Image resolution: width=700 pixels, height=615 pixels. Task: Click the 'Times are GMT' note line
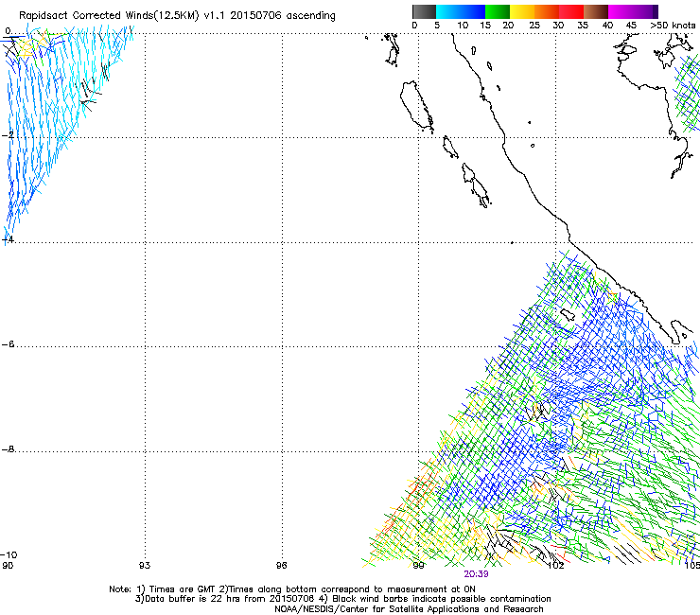292,589
